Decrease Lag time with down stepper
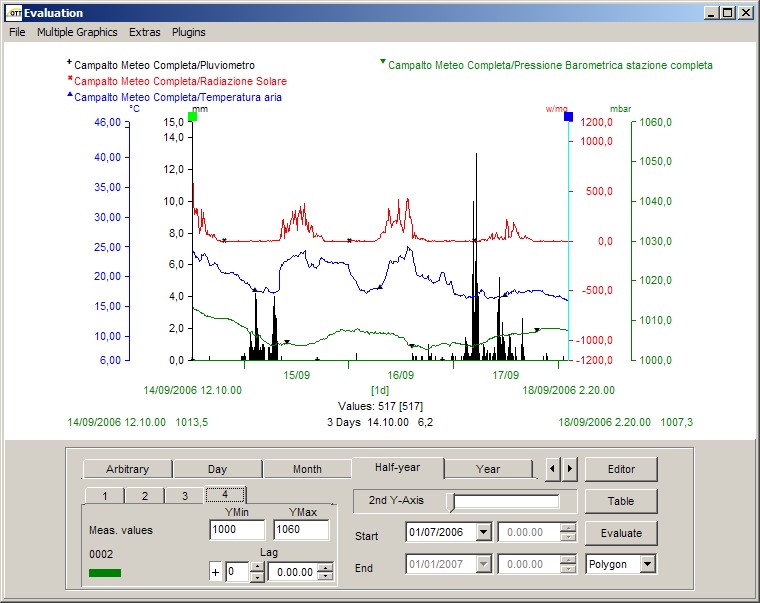 (326, 577)
